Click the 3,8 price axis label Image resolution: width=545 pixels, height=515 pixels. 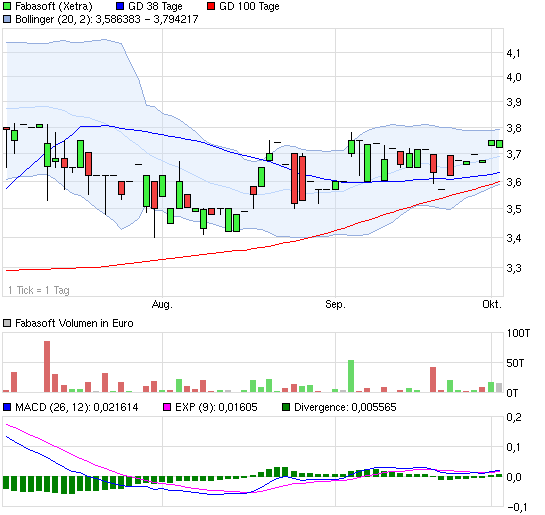point(514,129)
